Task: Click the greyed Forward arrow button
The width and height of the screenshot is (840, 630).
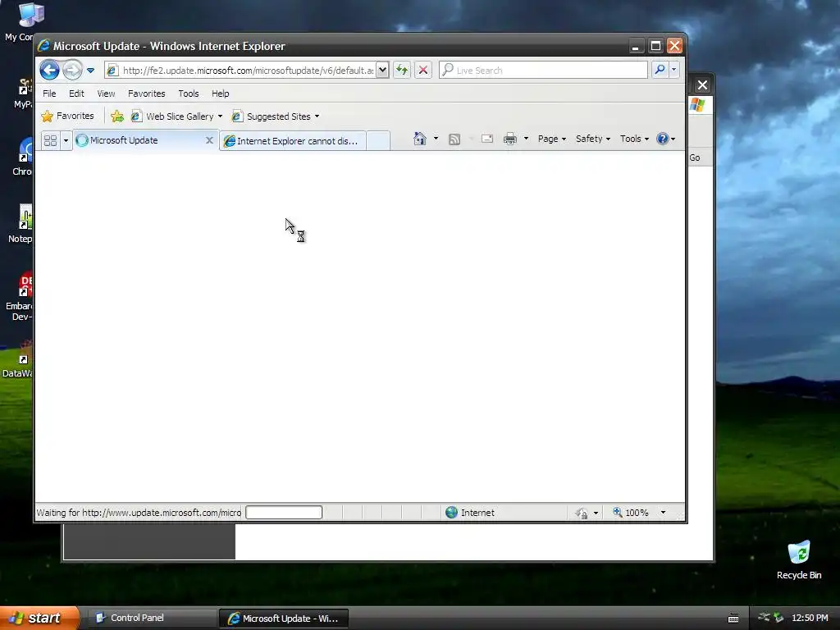Action: click(x=72, y=71)
